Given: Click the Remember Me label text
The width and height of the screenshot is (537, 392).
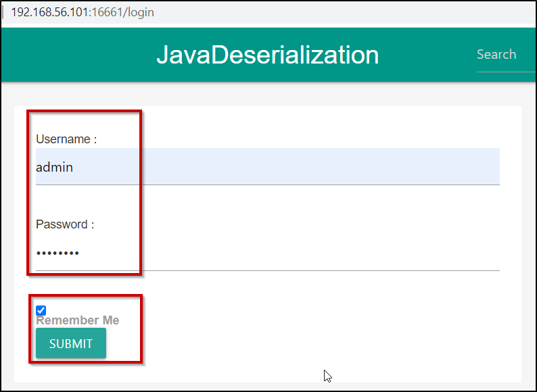Looking at the screenshot, I should coord(77,320).
